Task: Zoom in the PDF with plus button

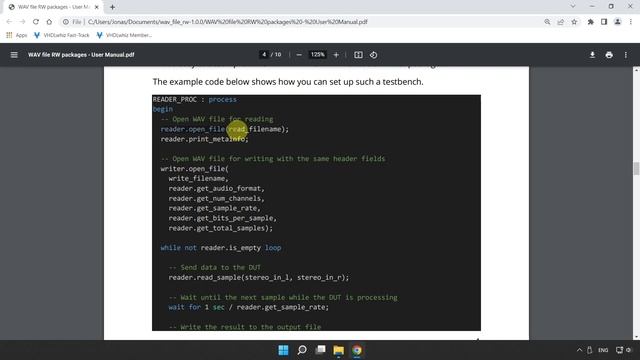Action: 336,55
